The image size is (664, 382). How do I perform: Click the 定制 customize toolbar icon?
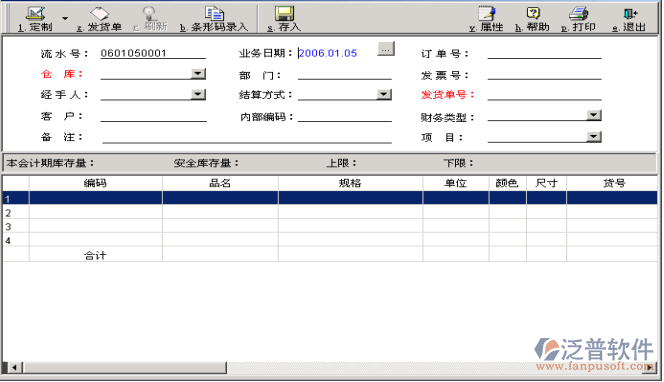pyautogui.click(x=36, y=14)
